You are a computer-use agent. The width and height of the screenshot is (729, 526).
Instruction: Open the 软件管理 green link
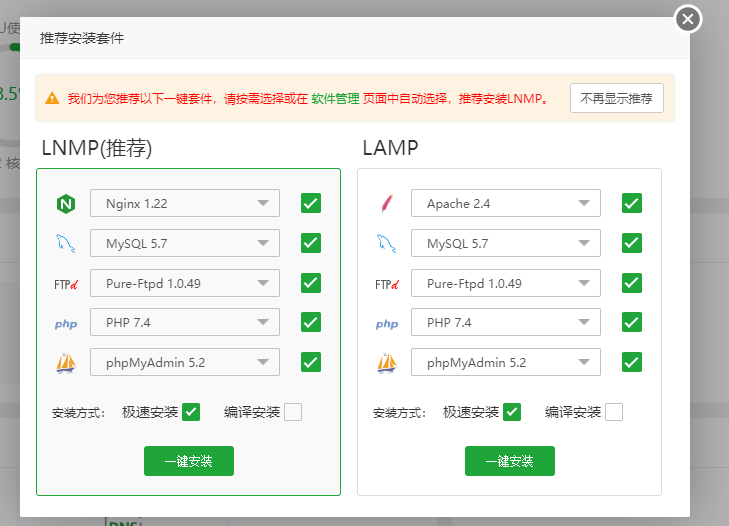click(335, 99)
